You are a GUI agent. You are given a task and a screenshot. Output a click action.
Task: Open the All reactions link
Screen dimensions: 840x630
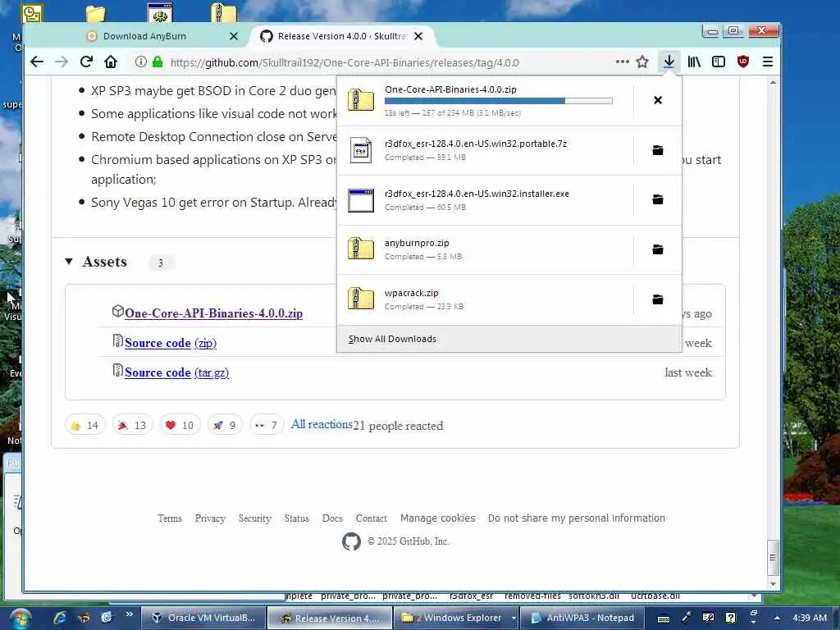pos(322,424)
